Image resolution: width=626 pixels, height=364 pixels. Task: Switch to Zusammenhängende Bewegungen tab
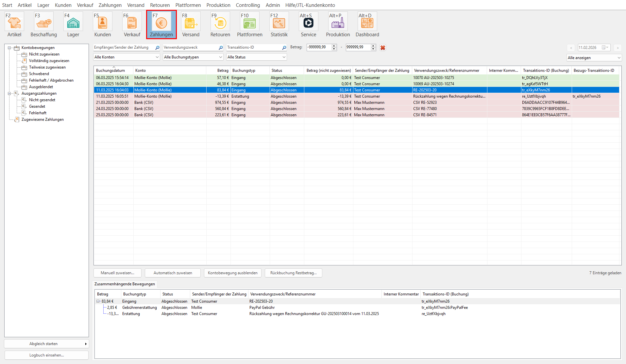coord(125,284)
